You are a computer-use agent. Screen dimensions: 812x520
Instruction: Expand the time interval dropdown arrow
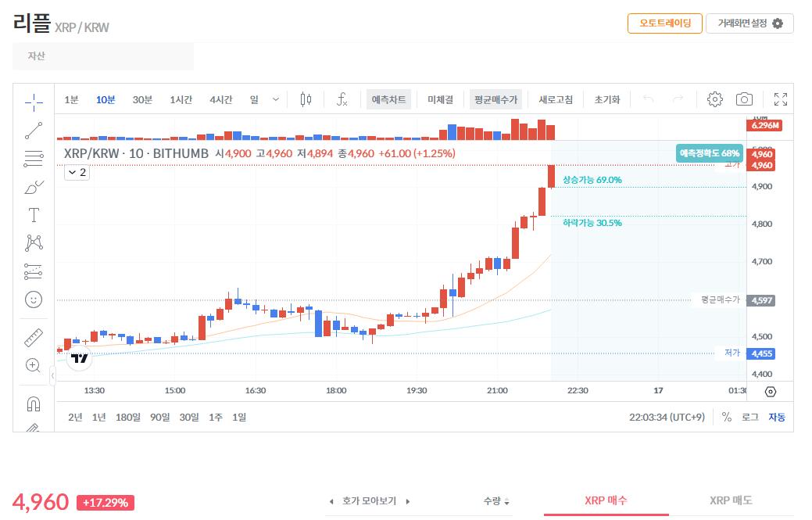tap(275, 99)
